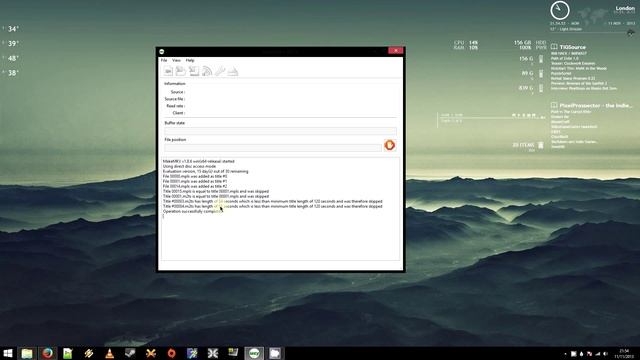Screen dimensions: 640x360
Task: Click the MakeMKV taskbar icon
Action: click(x=254, y=353)
